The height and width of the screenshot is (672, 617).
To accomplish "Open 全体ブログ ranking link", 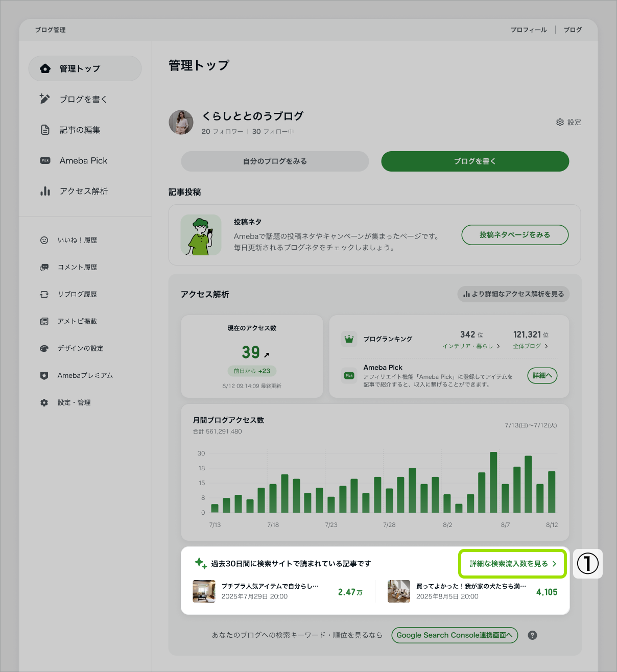I will pos(530,346).
